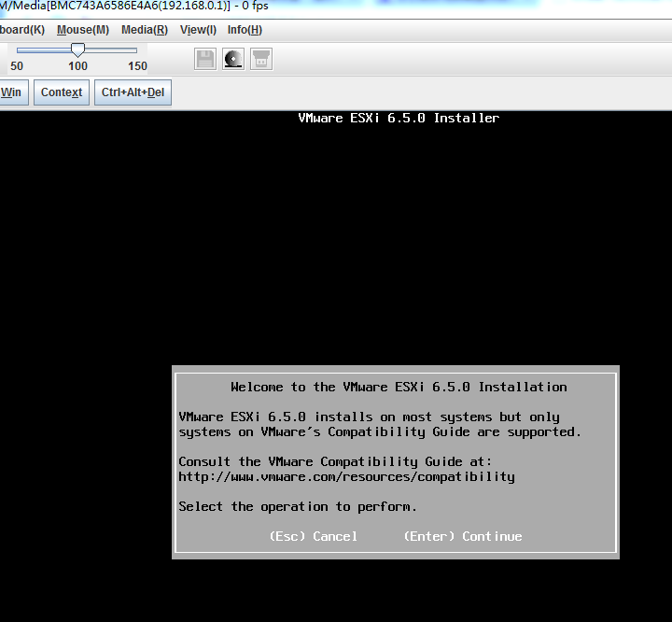Click the Win key button
Image resolution: width=672 pixels, height=622 pixels.
pyautogui.click(x=13, y=92)
